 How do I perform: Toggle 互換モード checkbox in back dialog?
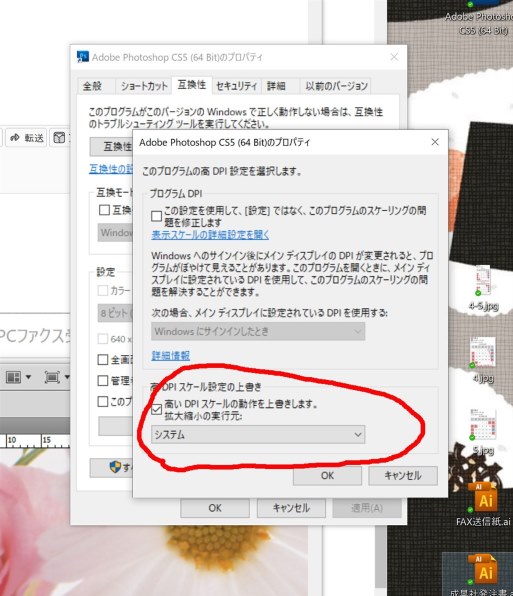click(x=104, y=210)
